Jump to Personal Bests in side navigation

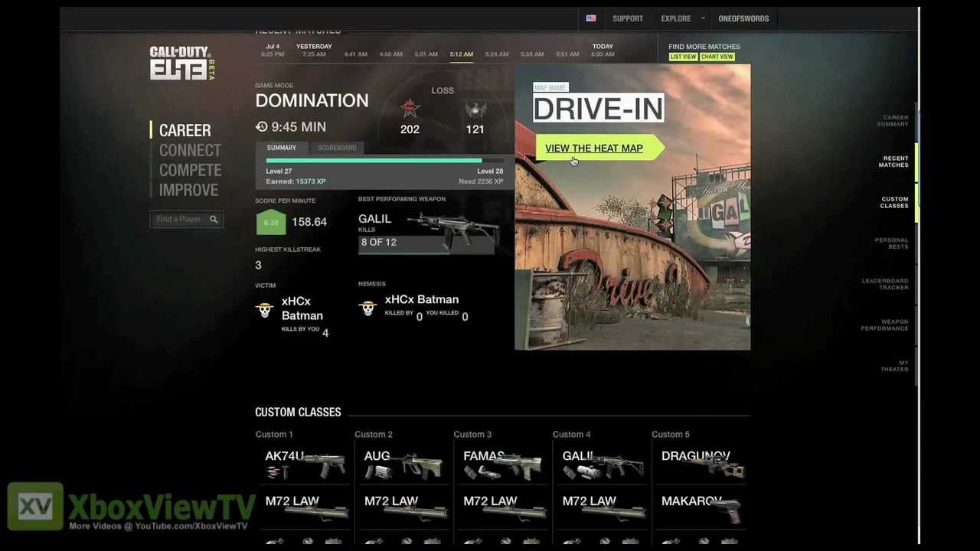891,243
